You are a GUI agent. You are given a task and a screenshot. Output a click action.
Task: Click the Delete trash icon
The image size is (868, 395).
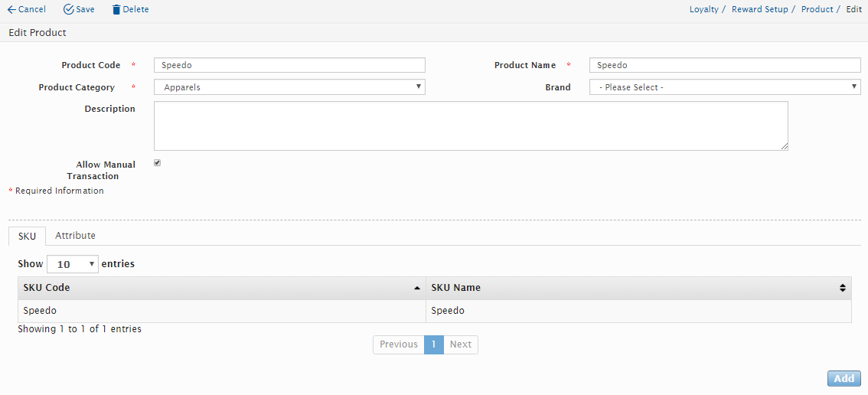116,10
